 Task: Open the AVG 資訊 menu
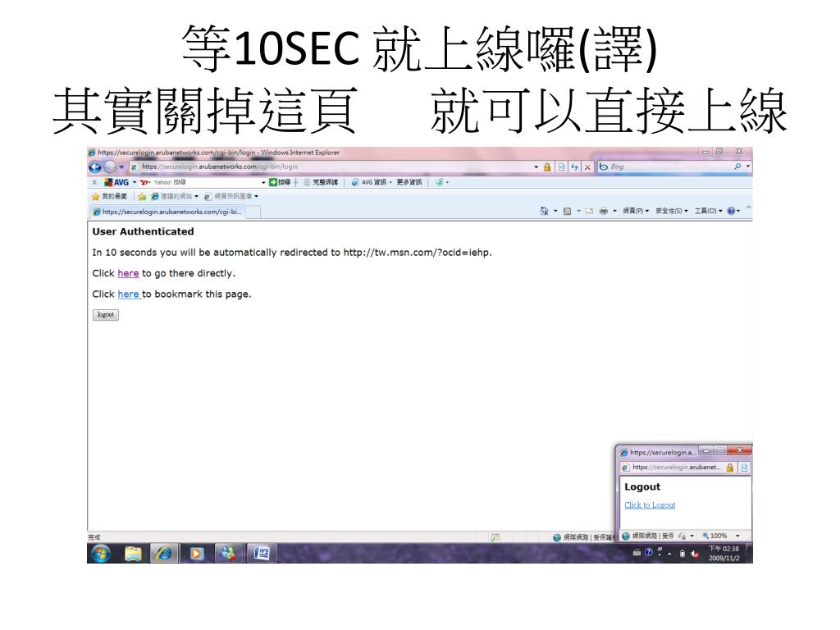point(372,182)
